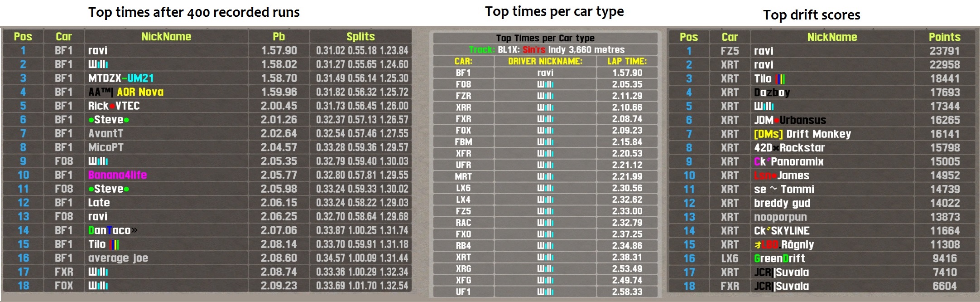980x302 pixels.
Task: Click the Sin'rs Indy track name row
Action: pos(545,50)
